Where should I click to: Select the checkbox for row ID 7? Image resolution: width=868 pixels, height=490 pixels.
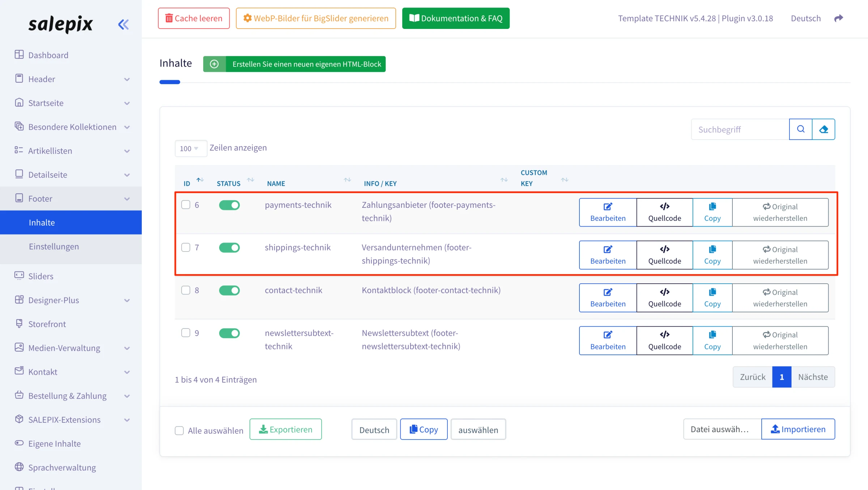(186, 247)
